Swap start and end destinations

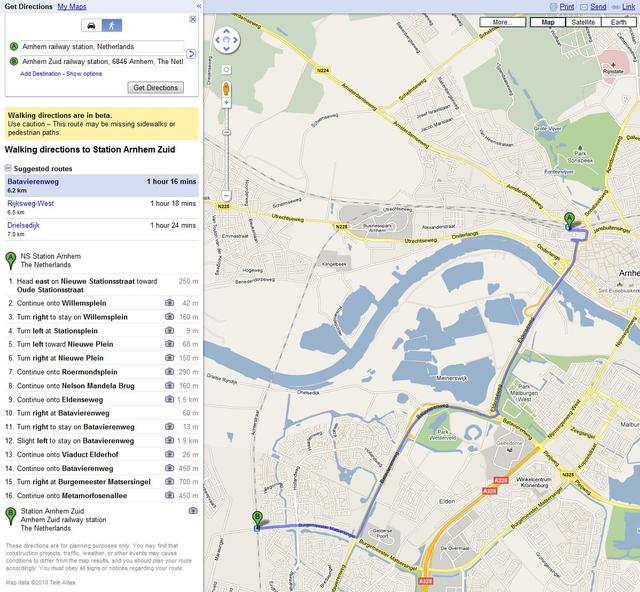tap(191, 53)
